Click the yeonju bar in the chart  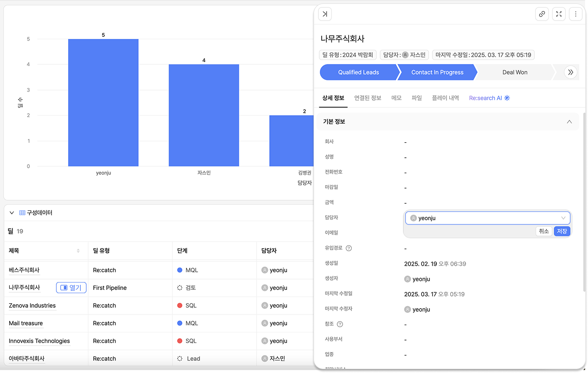click(103, 103)
